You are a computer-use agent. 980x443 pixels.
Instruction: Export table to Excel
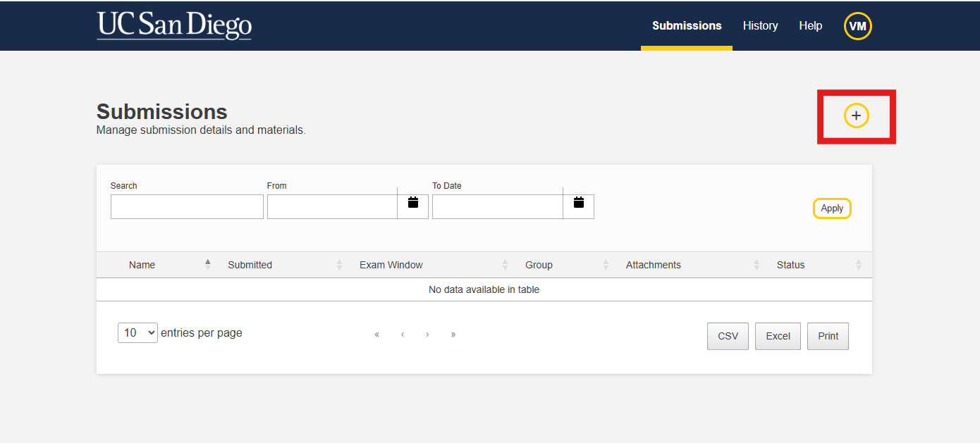coord(778,336)
